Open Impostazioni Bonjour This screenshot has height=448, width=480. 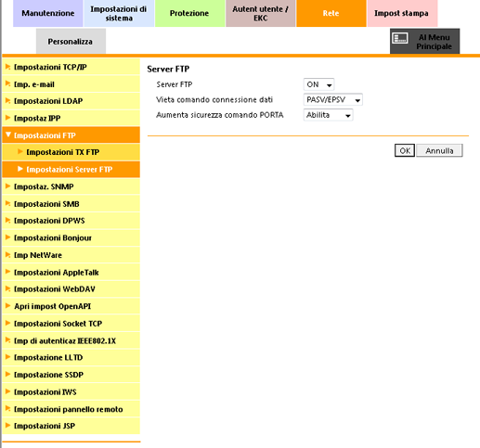point(71,237)
